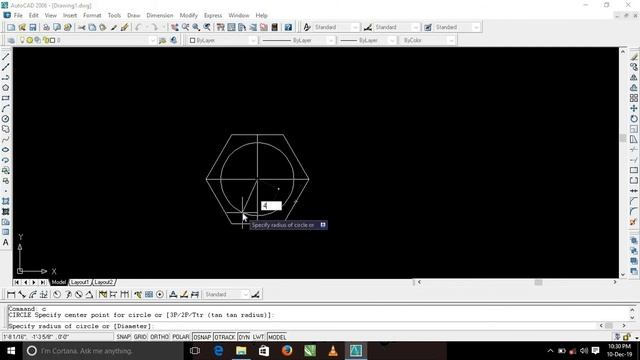640x360 pixels.
Task: Open the Express menu
Action: pos(213,16)
